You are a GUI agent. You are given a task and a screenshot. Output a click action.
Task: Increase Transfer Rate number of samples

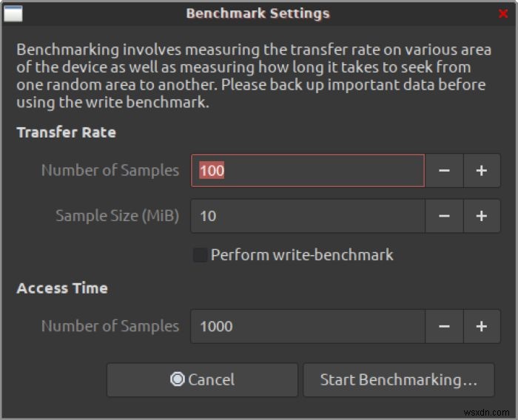[x=482, y=171]
